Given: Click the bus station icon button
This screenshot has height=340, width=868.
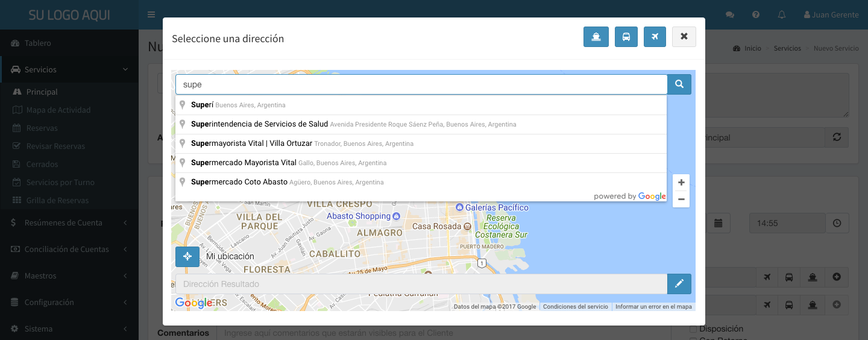Looking at the screenshot, I should coord(626,37).
